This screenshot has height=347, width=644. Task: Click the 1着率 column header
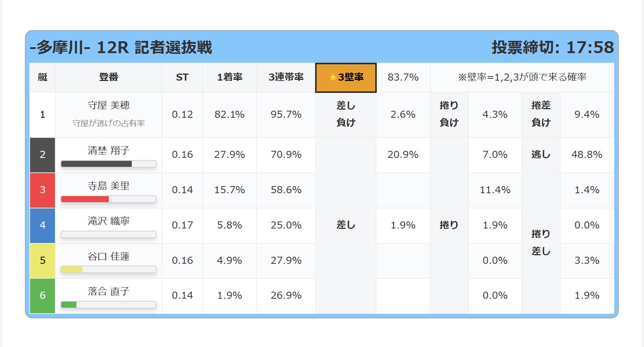[x=229, y=77]
